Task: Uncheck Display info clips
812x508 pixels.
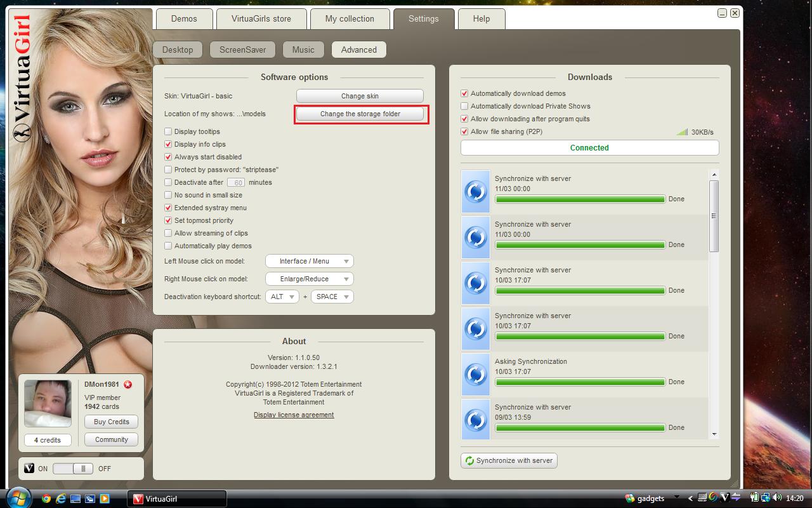Action: point(168,144)
